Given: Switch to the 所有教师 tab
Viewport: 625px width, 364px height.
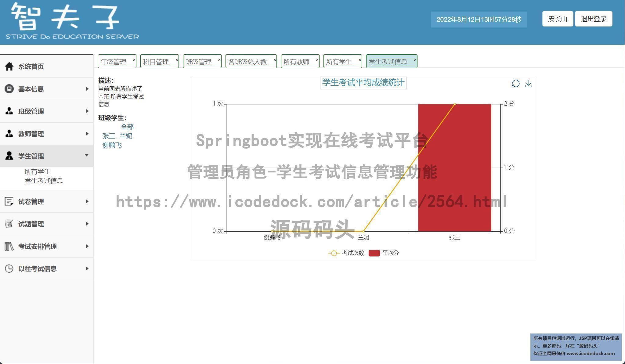Looking at the screenshot, I should (296, 62).
